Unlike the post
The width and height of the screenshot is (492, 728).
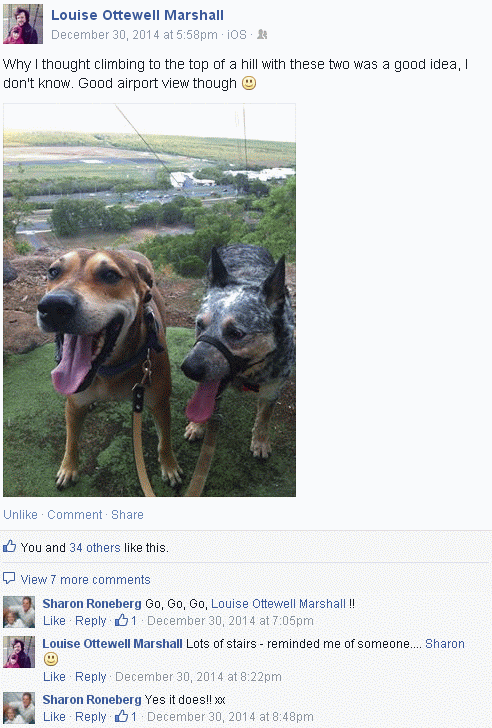click(x=20, y=514)
